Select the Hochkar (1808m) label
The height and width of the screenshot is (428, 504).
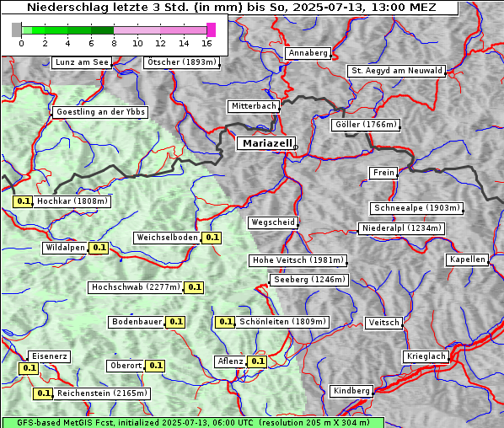tap(72, 201)
